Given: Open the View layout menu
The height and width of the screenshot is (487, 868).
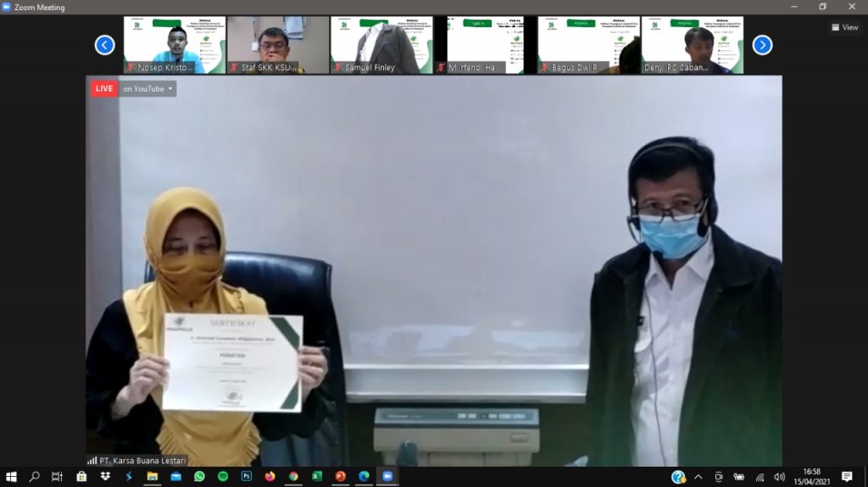Looking at the screenshot, I should point(844,27).
